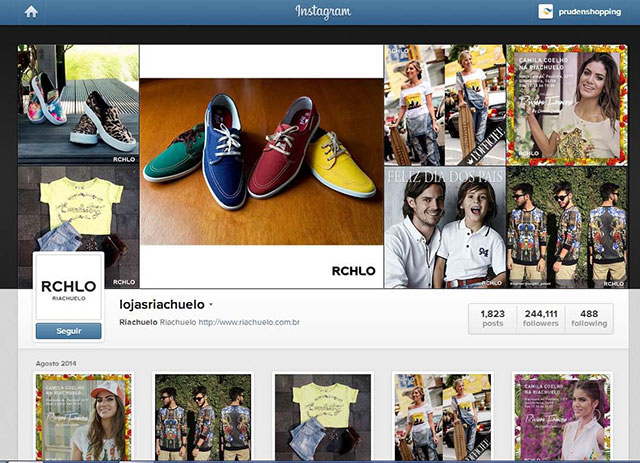Open the 244,111 followers list
The width and height of the screenshot is (640, 463).
coord(541,318)
